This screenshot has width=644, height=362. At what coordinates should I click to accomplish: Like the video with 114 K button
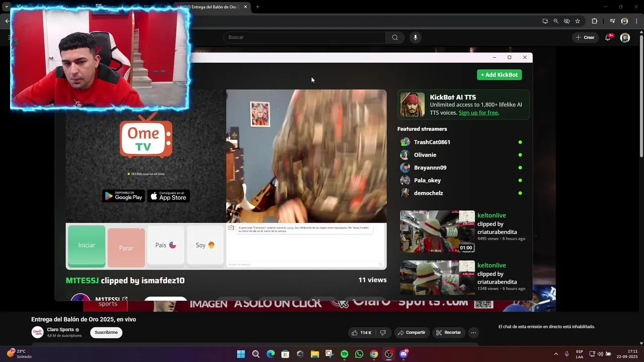[x=362, y=332]
